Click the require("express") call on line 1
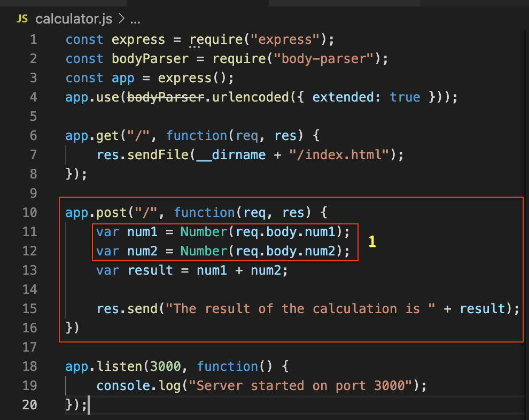This screenshot has height=420, width=529. 259,40
